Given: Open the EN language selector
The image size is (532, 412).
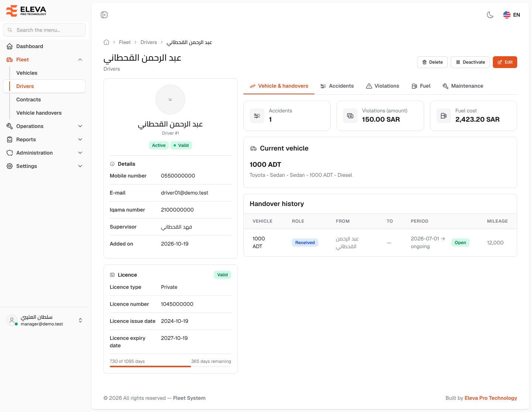Looking at the screenshot, I should click(x=512, y=15).
